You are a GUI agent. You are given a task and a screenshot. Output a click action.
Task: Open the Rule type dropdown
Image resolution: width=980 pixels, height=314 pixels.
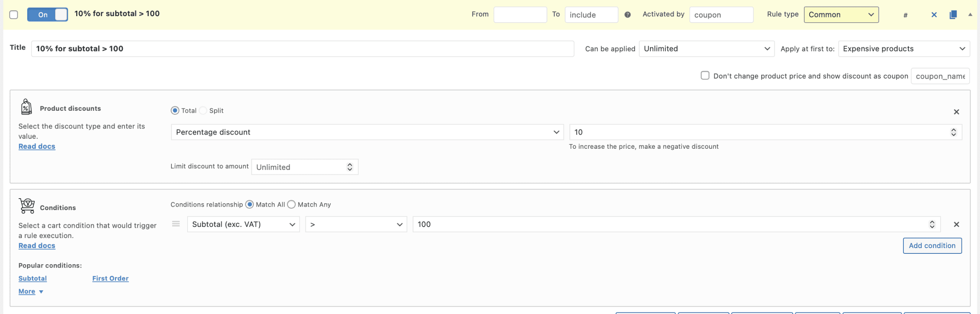pos(841,15)
